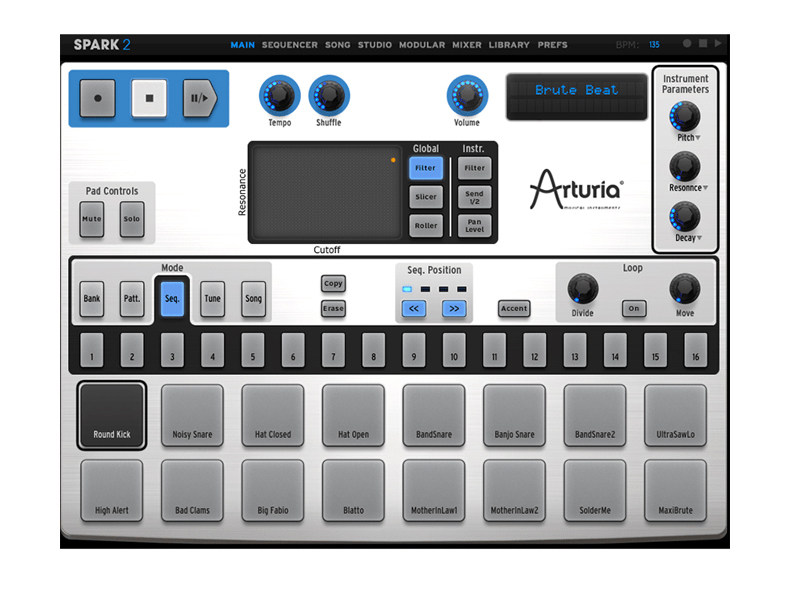Toggle the Global Roller button

click(426, 226)
